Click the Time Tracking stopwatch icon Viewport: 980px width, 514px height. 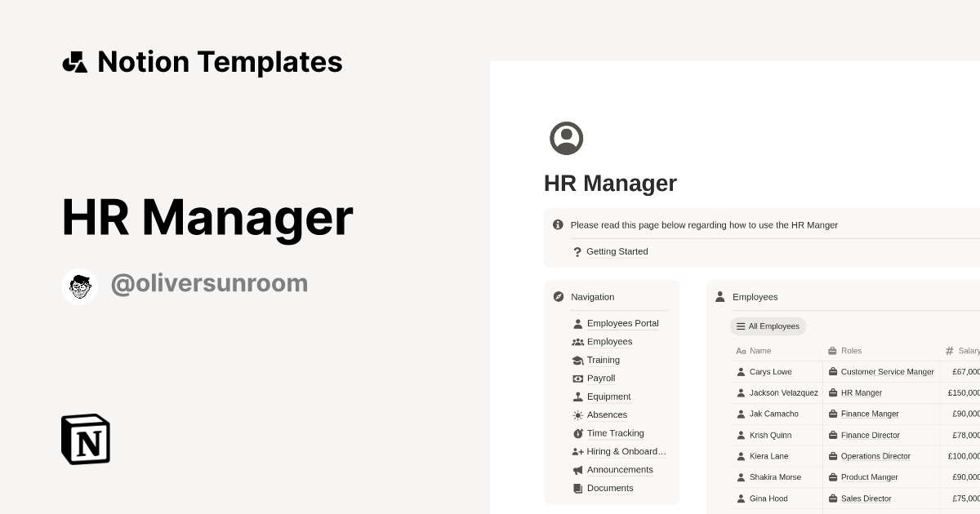click(x=577, y=433)
